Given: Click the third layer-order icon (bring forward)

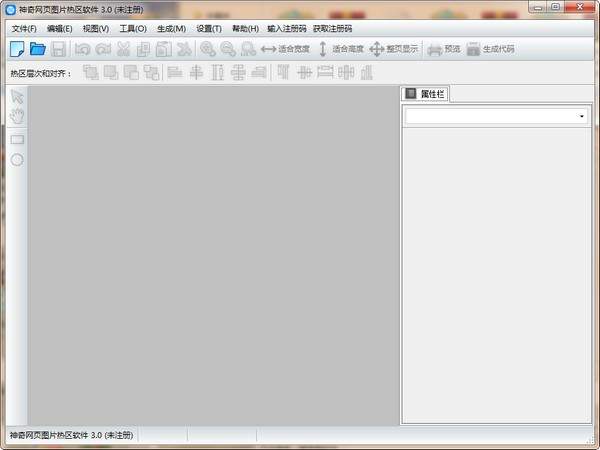Looking at the screenshot, I should [131, 72].
